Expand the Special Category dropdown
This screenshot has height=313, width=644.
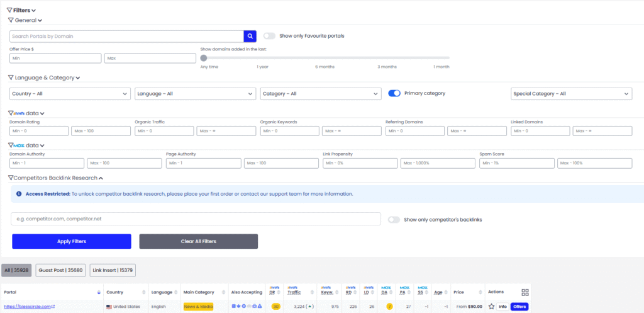click(571, 94)
